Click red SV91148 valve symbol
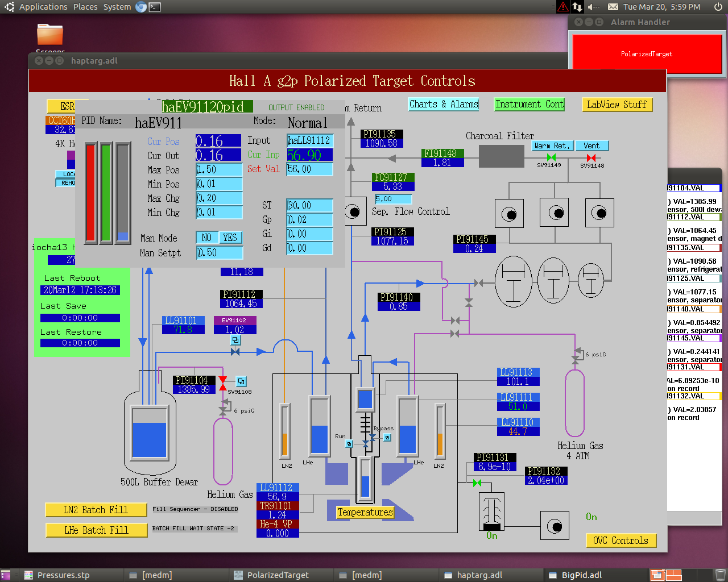 pyautogui.click(x=591, y=157)
